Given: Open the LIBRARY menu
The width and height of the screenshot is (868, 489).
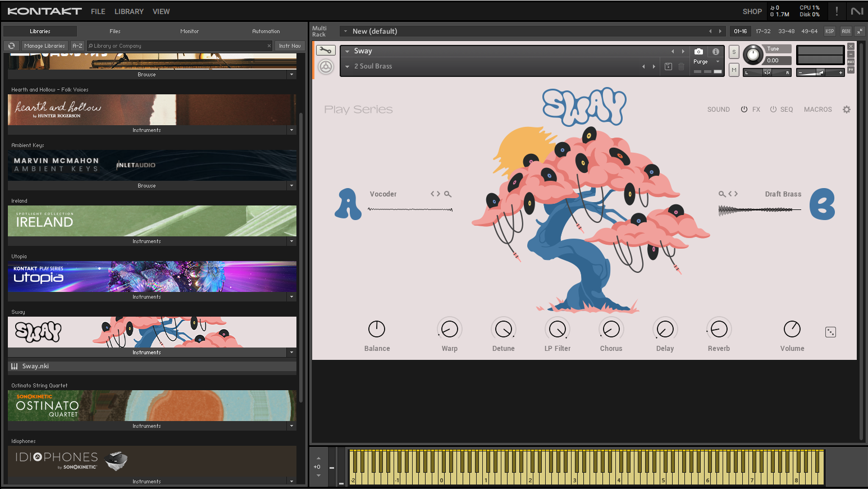Looking at the screenshot, I should coord(129,11).
